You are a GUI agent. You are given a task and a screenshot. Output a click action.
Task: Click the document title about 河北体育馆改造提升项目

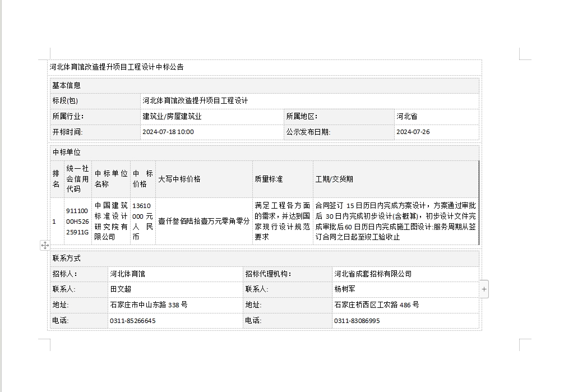coord(117,67)
